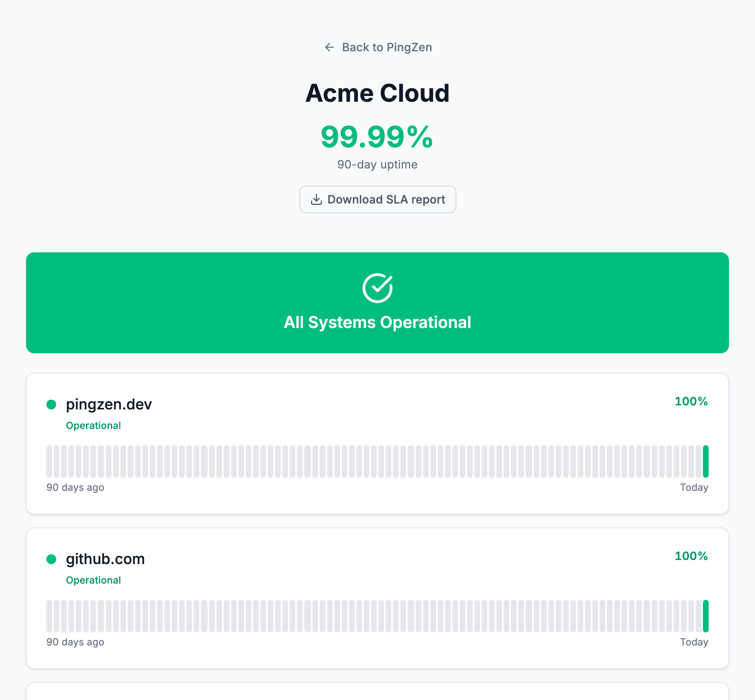
Task: Open the Back to PingZen link
Action: point(378,47)
